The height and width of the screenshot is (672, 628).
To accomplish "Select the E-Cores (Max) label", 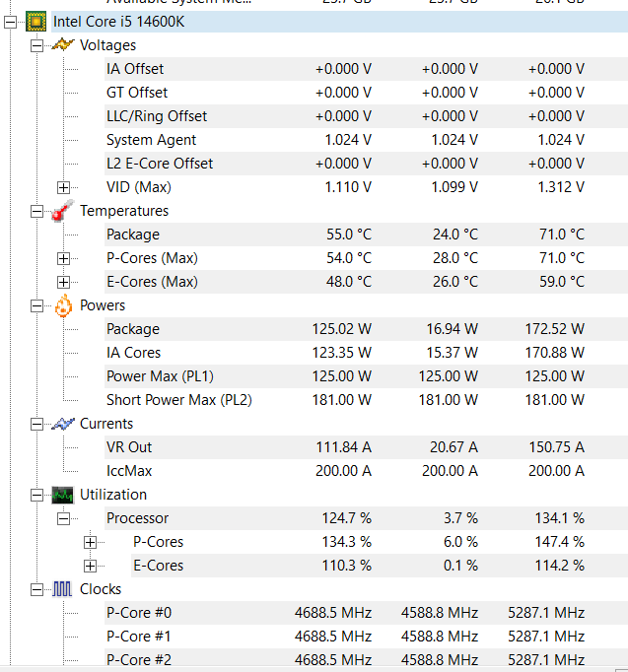I will point(152,282).
